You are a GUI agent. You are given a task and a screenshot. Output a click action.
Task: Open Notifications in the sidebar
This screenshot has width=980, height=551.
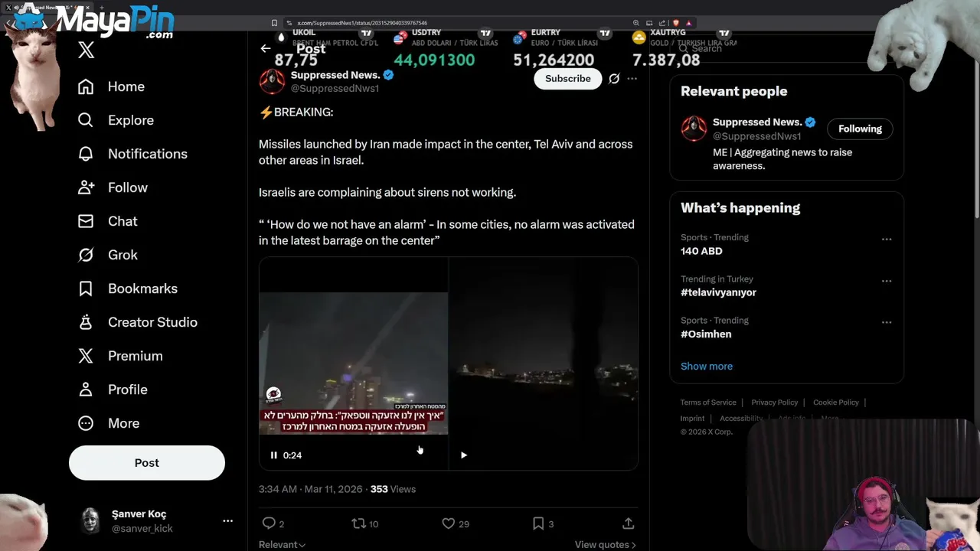coord(133,154)
